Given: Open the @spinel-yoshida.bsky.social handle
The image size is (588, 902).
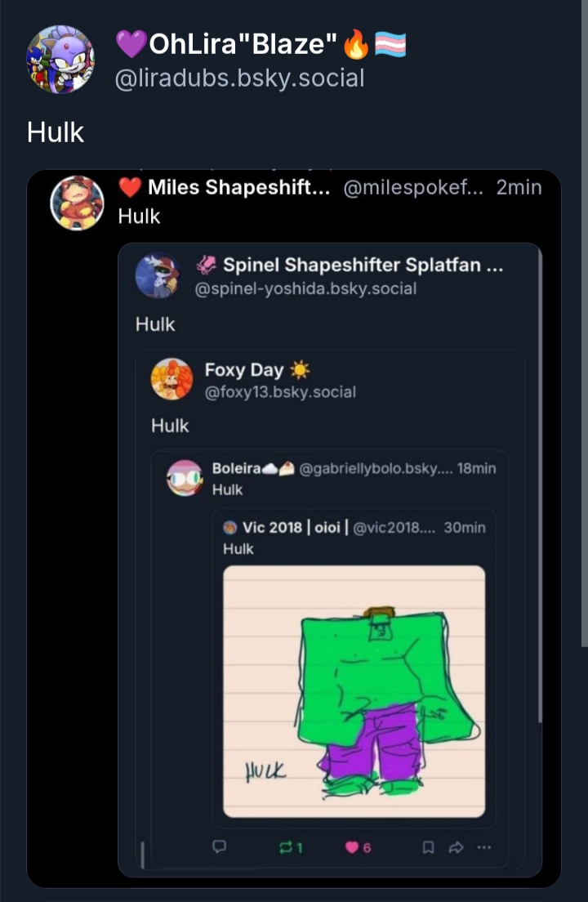Looking at the screenshot, I should (x=305, y=288).
